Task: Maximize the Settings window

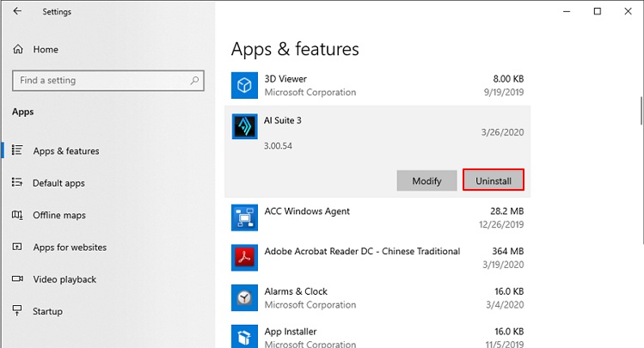Action: [598, 11]
